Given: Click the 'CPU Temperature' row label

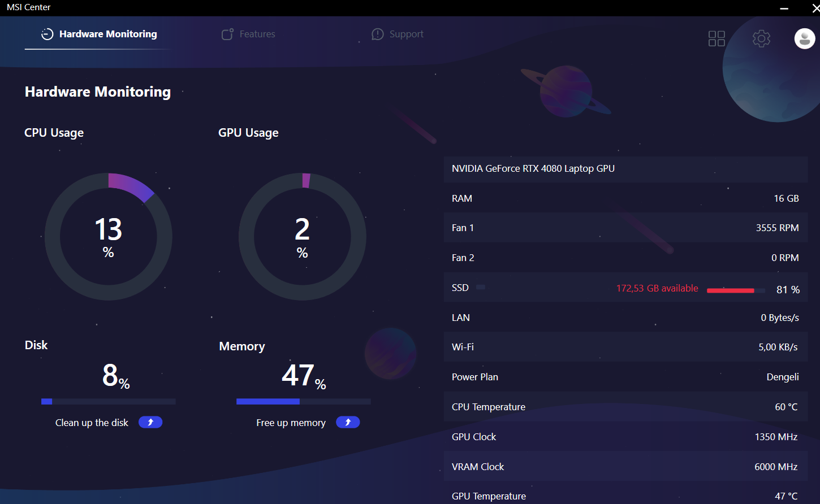Looking at the screenshot, I should 489,407.
